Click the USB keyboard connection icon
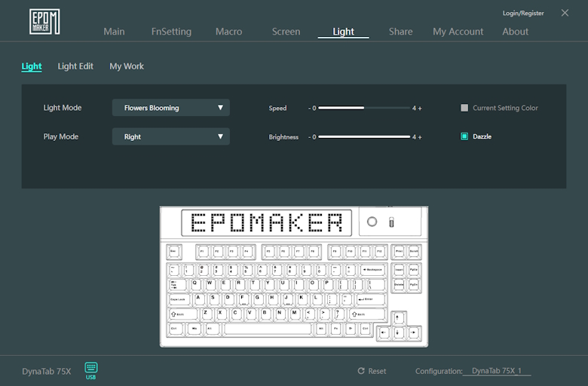588x386 pixels. (x=90, y=369)
